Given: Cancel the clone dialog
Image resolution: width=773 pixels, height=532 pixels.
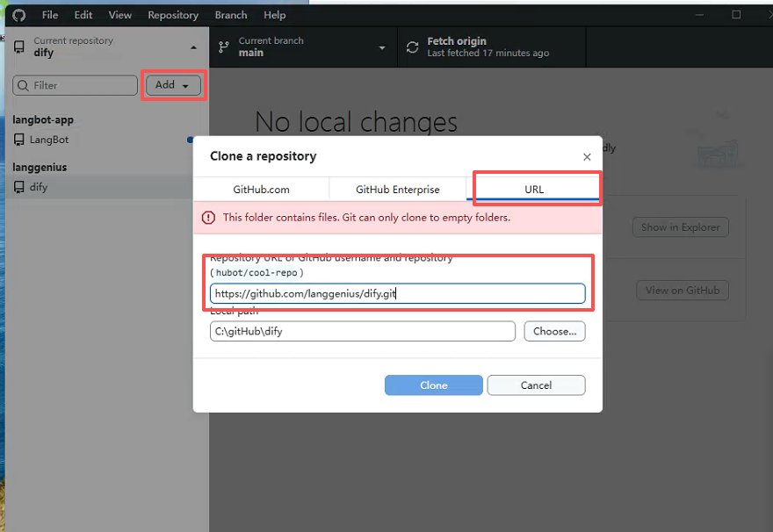Looking at the screenshot, I should (537, 385).
